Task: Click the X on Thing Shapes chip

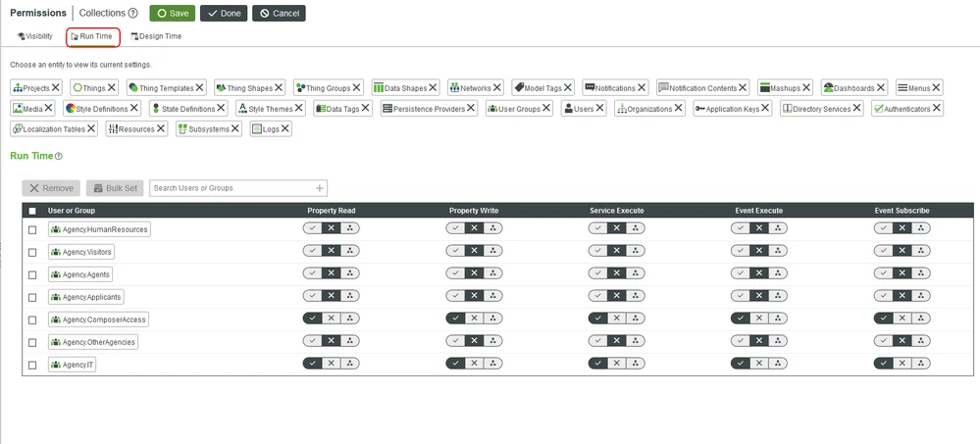Action: click(279, 88)
